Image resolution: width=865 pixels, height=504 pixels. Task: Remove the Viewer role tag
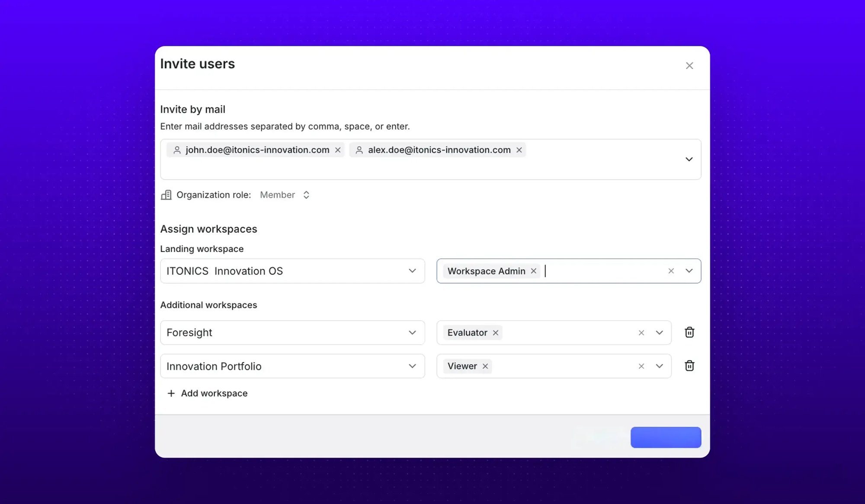pos(485,366)
